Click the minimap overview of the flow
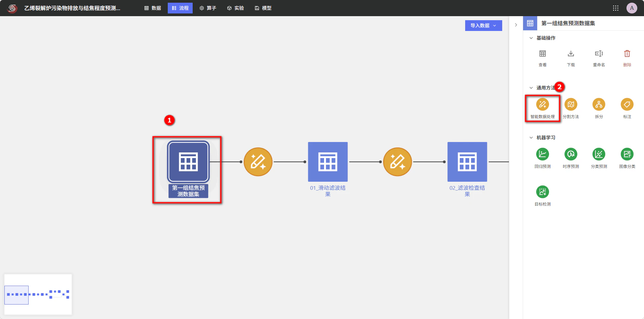Image resolution: width=644 pixels, height=319 pixels. pos(38,294)
